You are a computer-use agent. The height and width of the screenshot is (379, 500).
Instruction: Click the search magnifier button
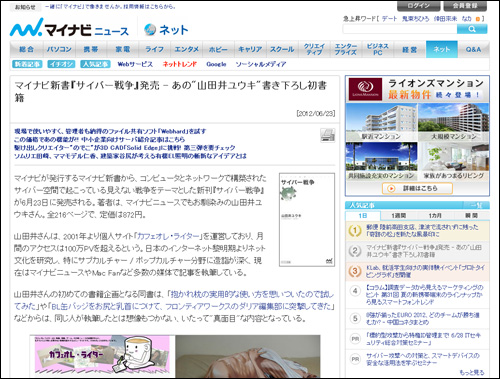click(x=472, y=29)
